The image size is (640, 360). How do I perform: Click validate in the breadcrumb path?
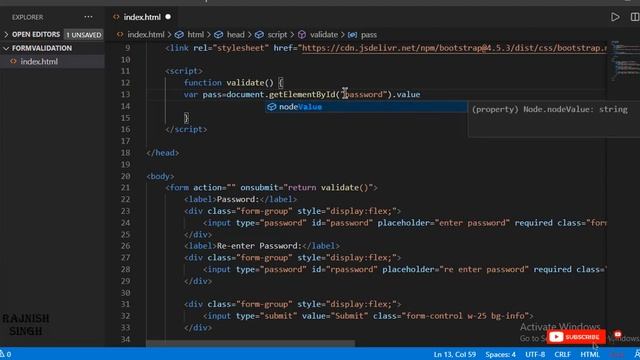click(x=324, y=35)
